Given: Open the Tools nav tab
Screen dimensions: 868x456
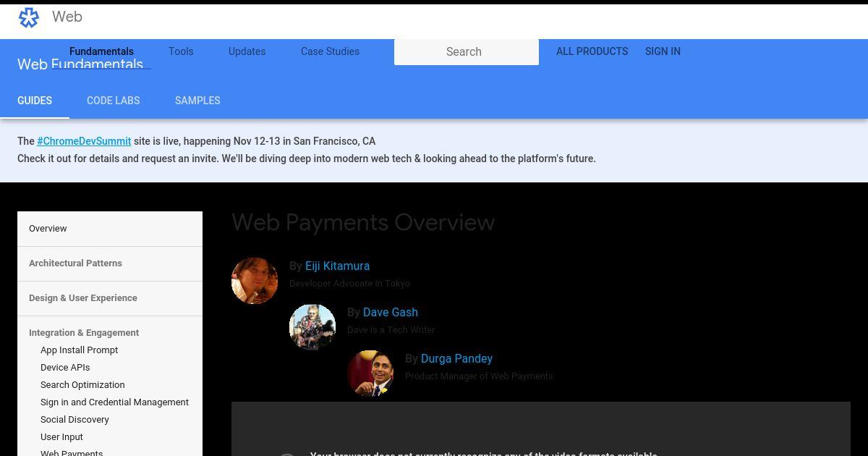Looking at the screenshot, I should [x=181, y=51].
